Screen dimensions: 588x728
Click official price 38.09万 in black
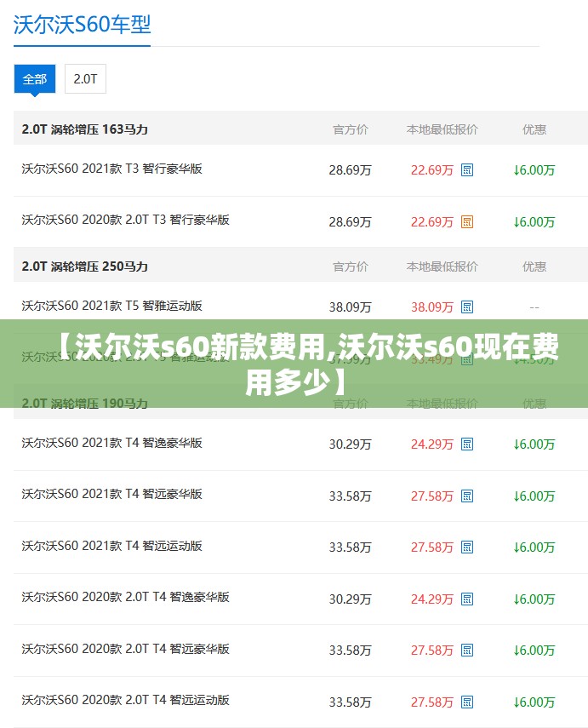tap(351, 307)
